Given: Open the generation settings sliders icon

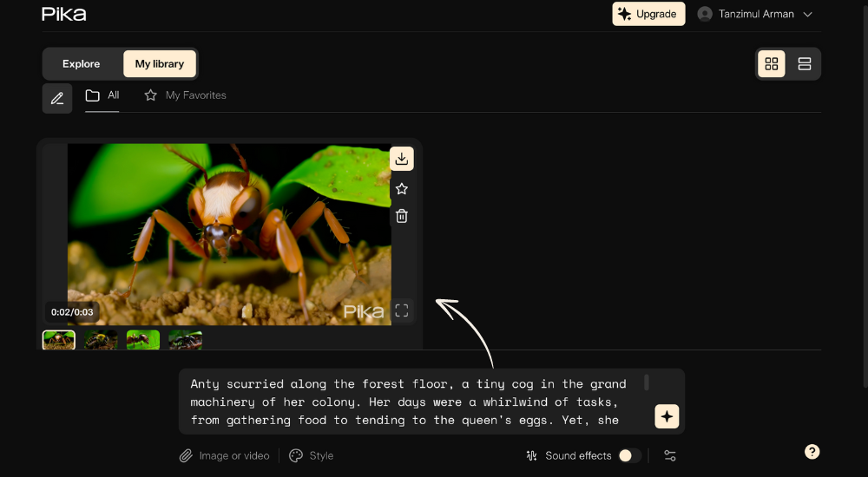Looking at the screenshot, I should [x=669, y=455].
